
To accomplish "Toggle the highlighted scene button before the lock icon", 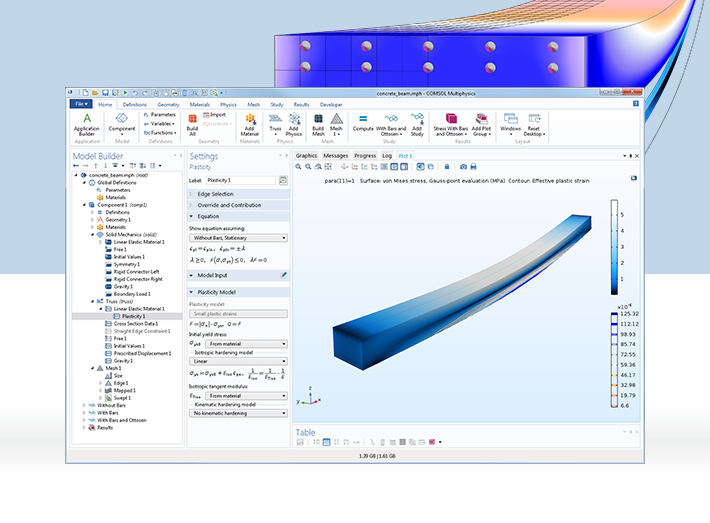I will pyautogui.click(x=421, y=167).
